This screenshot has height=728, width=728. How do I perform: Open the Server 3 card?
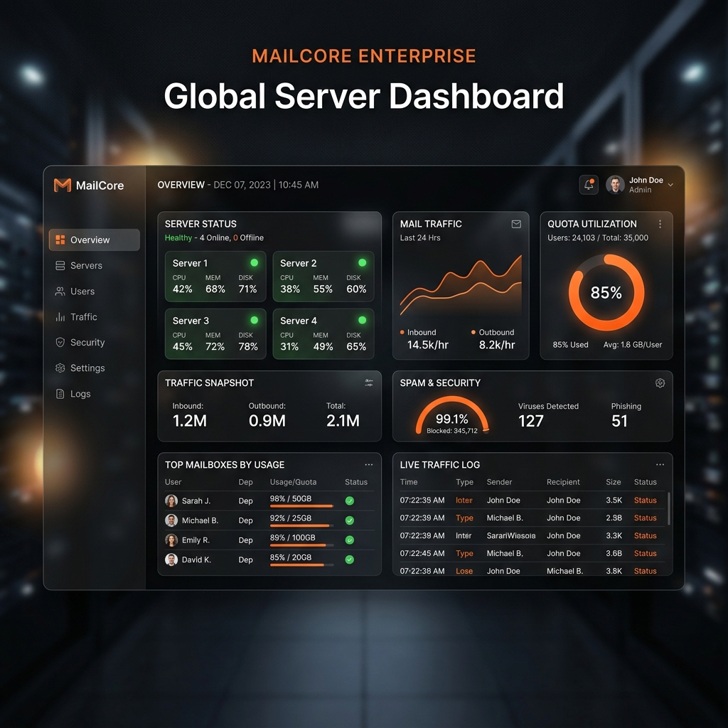click(215, 334)
